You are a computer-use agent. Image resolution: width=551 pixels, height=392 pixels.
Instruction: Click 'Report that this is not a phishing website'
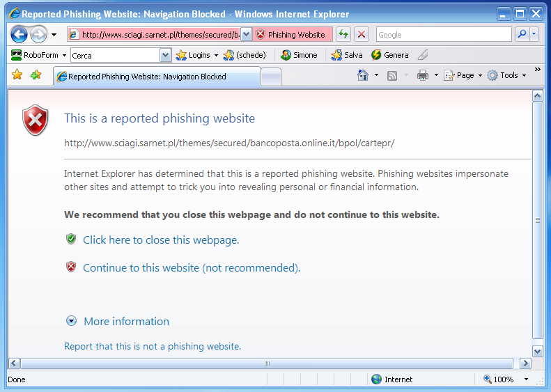click(153, 346)
